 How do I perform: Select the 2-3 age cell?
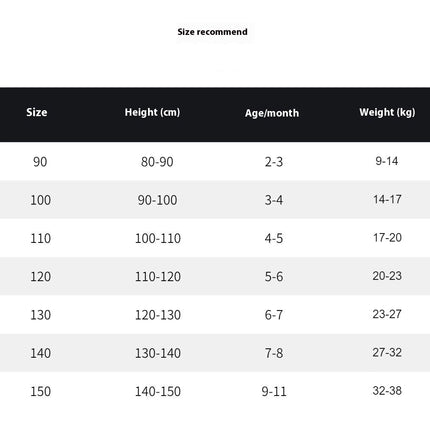pos(274,162)
